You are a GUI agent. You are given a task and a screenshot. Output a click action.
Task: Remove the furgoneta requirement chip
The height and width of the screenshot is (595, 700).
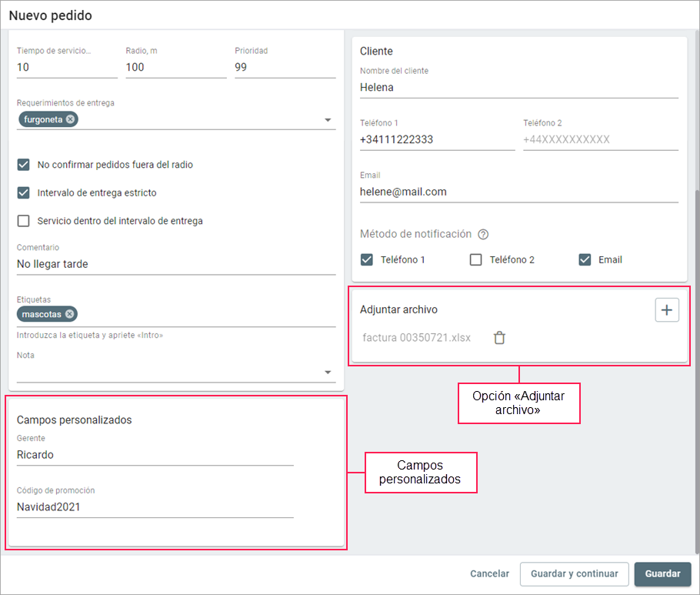click(71, 119)
